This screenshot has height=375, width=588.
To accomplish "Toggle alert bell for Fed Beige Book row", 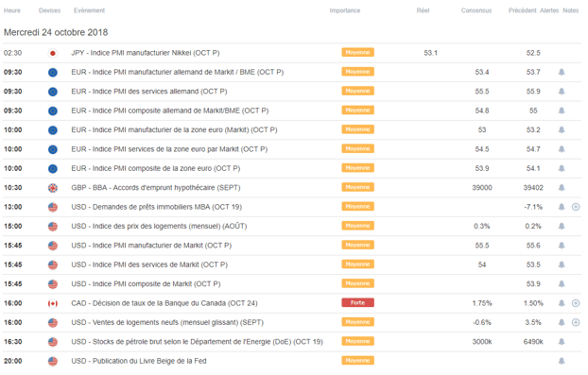I will [x=562, y=361].
